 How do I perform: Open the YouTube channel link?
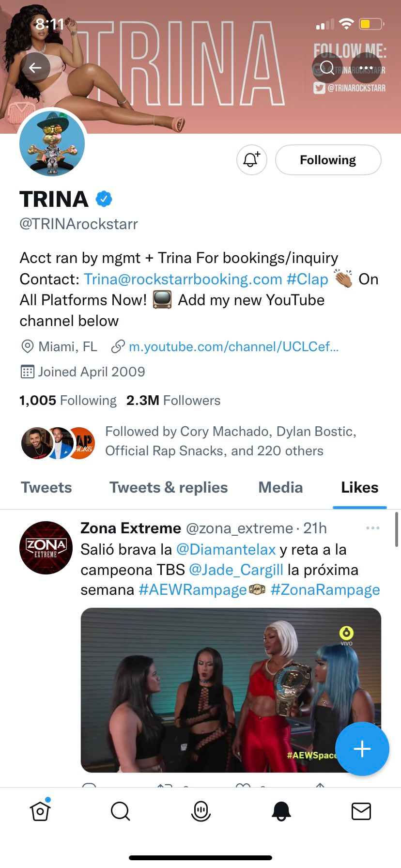(x=233, y=347)
